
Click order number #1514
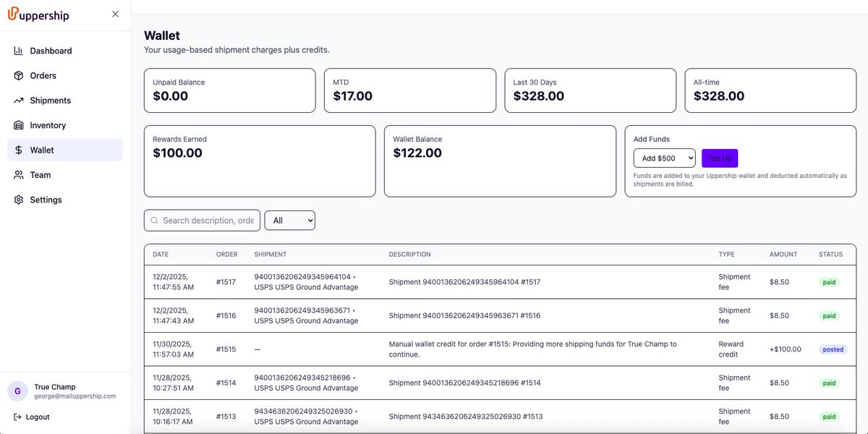point(226,383)
